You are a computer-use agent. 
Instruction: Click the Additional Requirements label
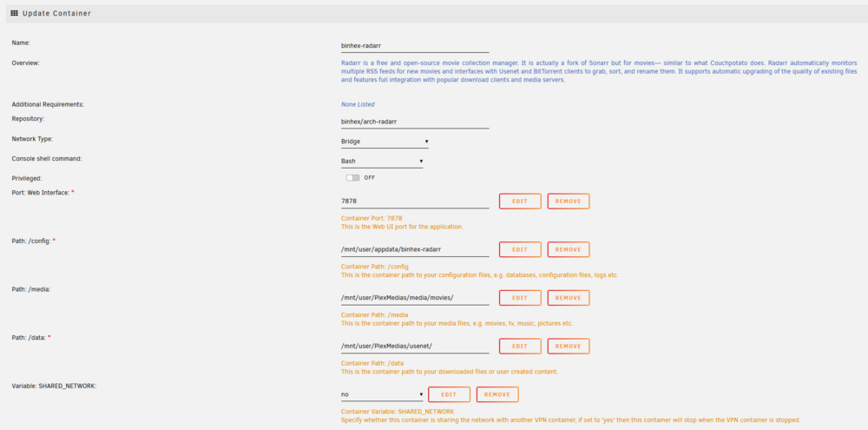[48, 104]
